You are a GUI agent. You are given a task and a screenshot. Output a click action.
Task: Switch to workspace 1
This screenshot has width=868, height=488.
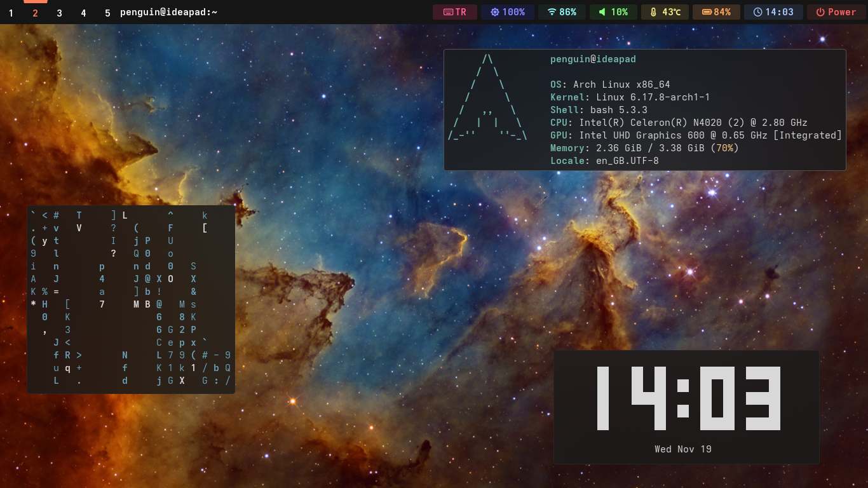(11, 13)
